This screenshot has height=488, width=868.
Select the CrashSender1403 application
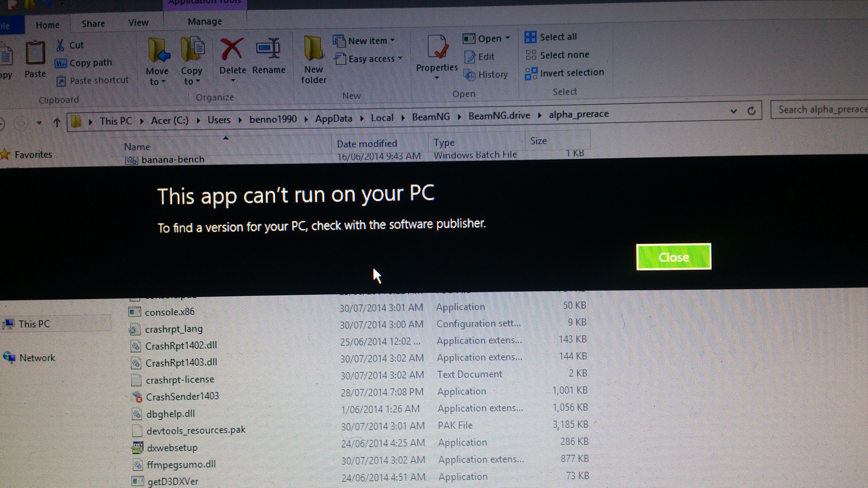182,396
